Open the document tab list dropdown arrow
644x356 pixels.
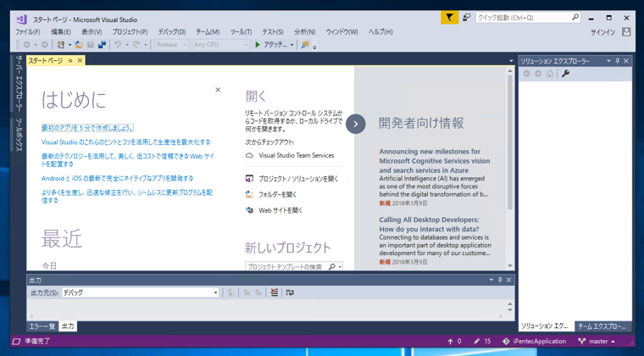511,61
